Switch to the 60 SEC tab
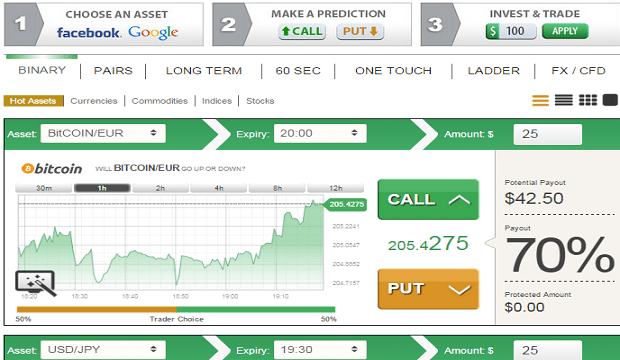This screenshot has width=620, height=360. 298,71
